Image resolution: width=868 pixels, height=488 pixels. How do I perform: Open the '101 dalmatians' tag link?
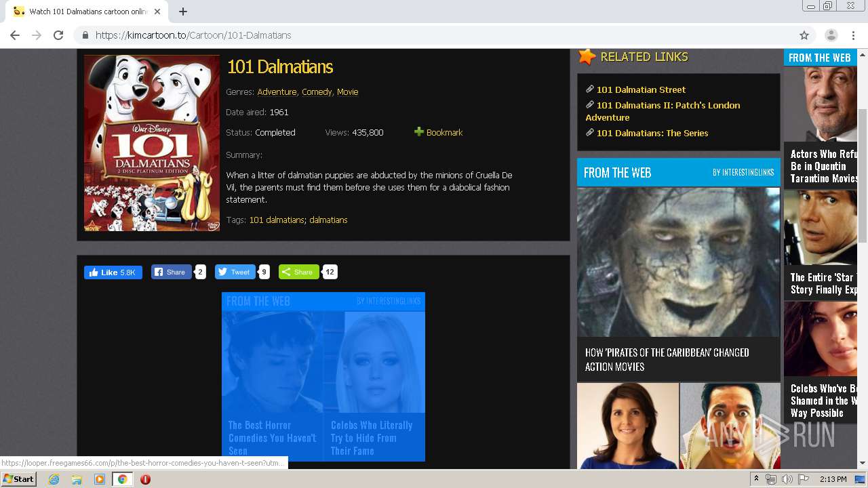tap(277, 220)
